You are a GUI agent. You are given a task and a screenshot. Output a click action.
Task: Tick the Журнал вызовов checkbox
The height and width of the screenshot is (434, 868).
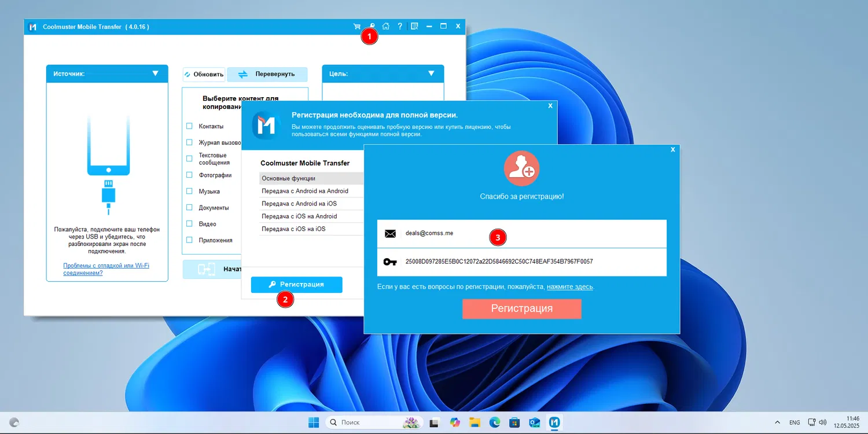[189, 142]
